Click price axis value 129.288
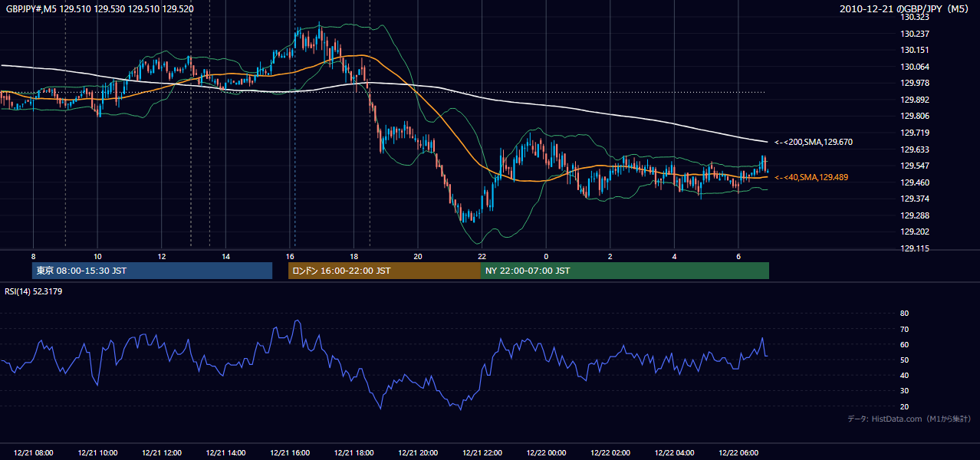 pyautogui.click(x=916, y=215)
